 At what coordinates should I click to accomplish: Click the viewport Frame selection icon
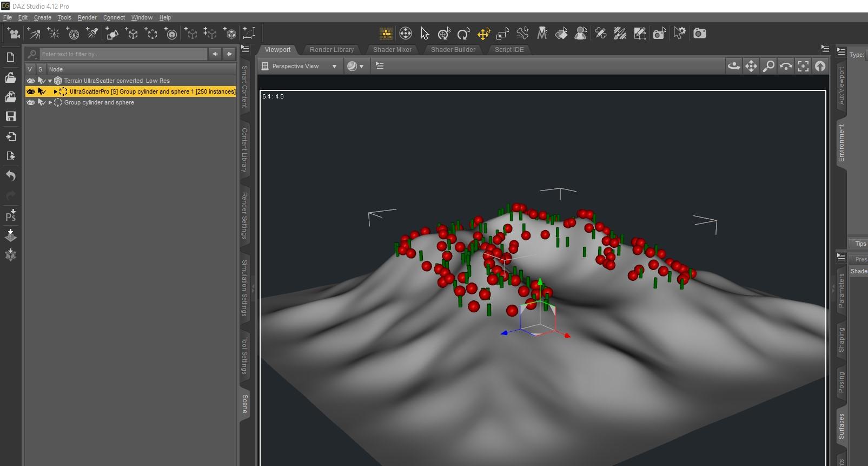[803, 66]
